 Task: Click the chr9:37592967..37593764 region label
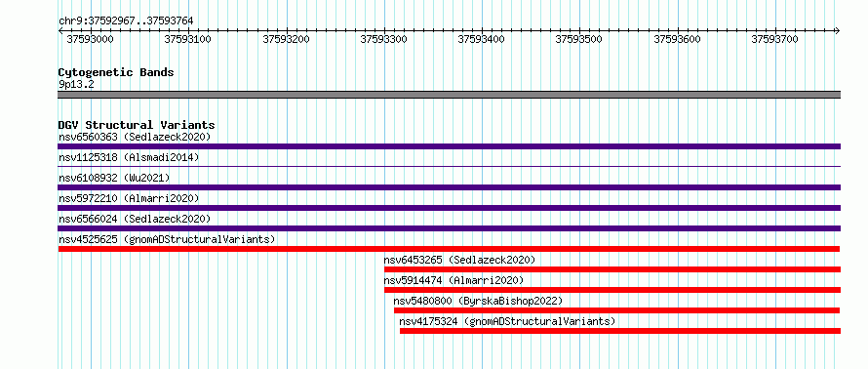click(126, 21)
